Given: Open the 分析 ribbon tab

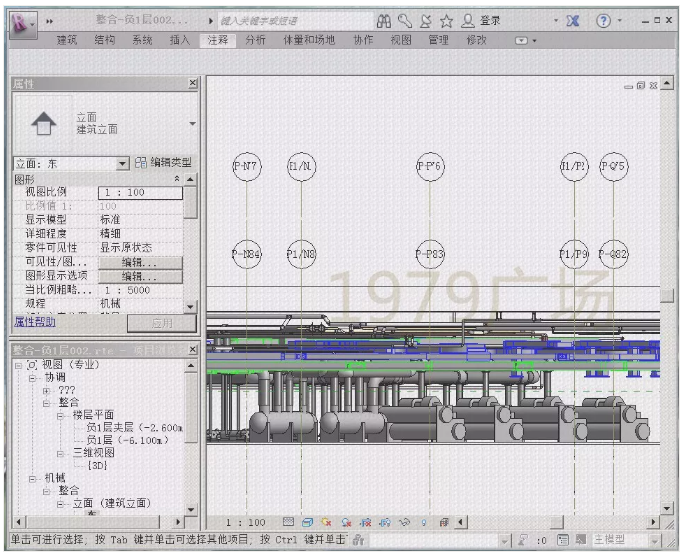Looking at the screenshot, I should (x=256, y=40).
